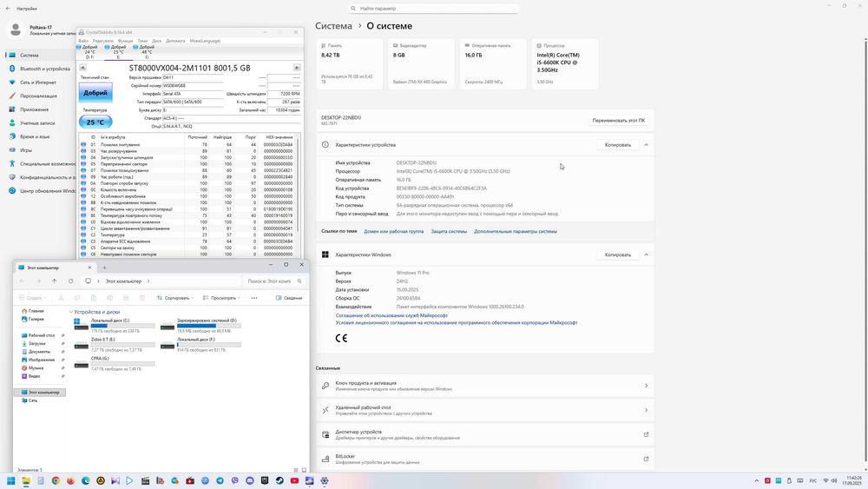Toggle the Сведения details pane
This screenshot has width=868, height=489.
289,298
